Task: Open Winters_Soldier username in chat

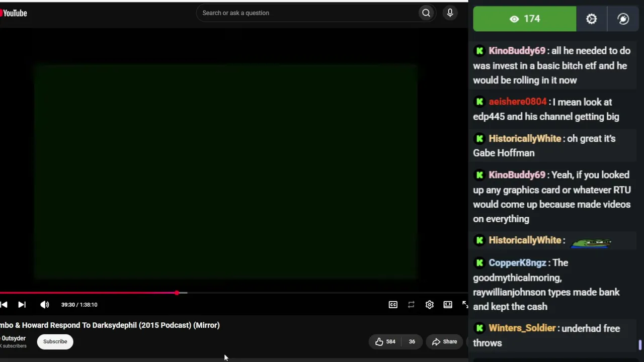Action: tap(522, 328)
